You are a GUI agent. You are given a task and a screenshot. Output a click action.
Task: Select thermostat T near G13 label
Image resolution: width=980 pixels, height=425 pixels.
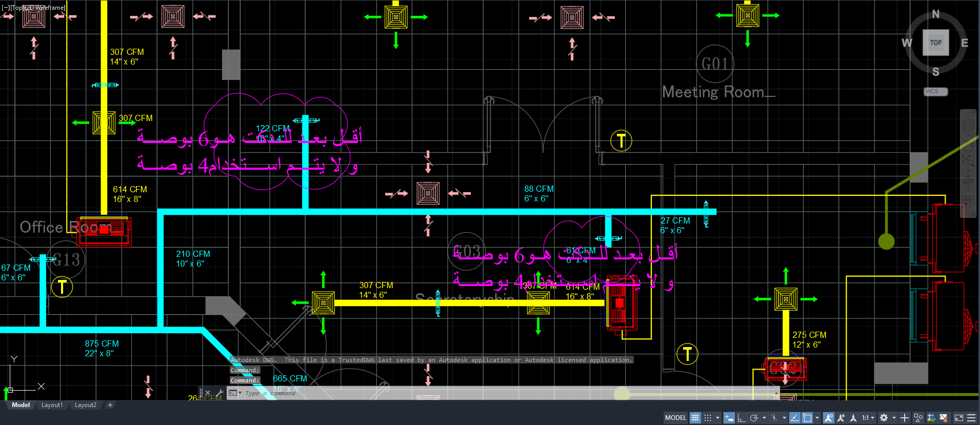pyautogui.click(x=62, y=287)
